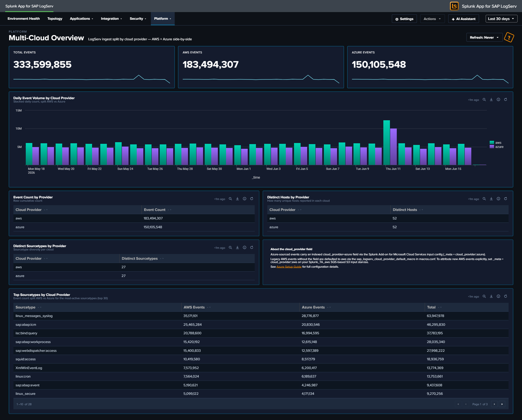Click the AWS Events value 183,494,307
The image size is (522, 420).
click(211, 65)
